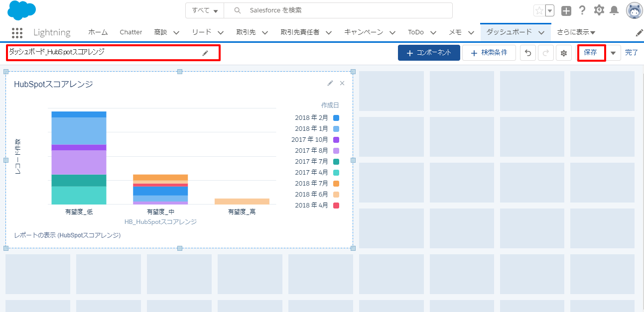Viewport: 644px width, 312px height.
Task: Open the App Launcher grid icon
Action: click(17, 32)
